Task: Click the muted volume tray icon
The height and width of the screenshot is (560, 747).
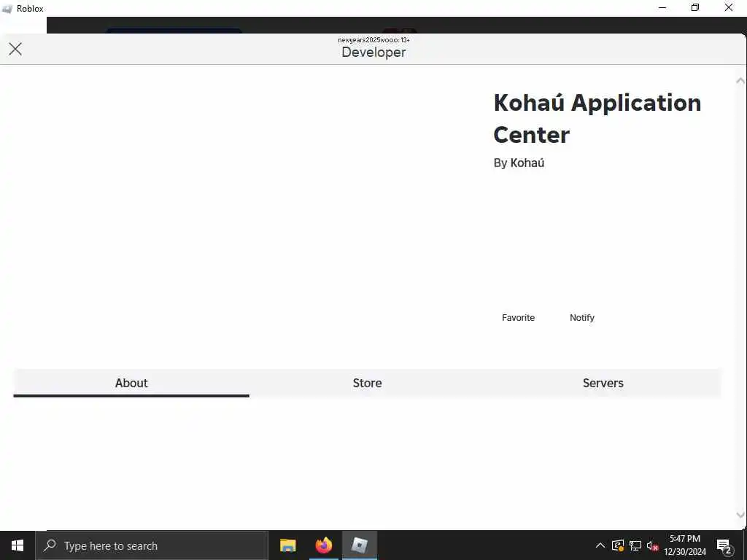Action: 652,545
